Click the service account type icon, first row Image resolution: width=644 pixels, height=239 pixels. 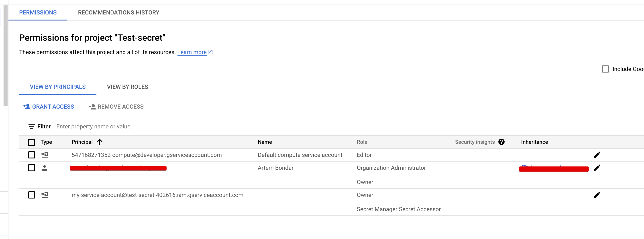point(45,155)
